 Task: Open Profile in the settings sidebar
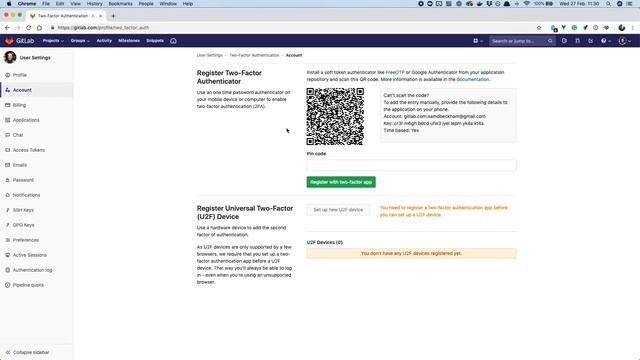(x=20, y=75)
